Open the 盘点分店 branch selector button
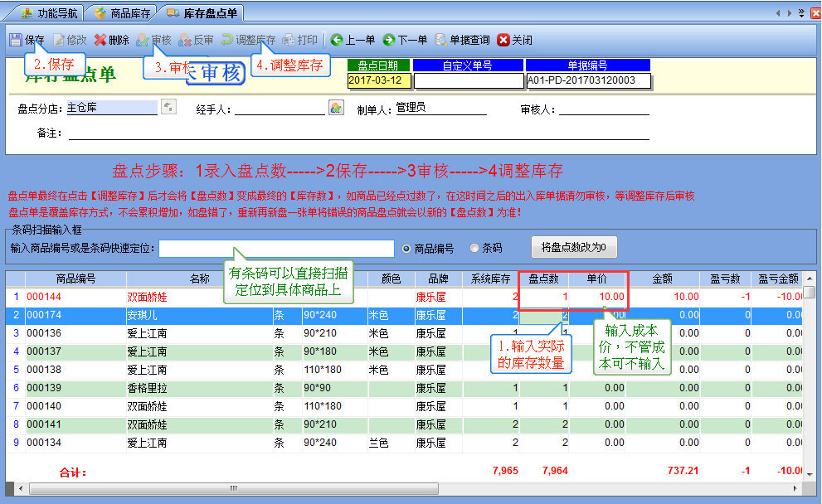The height and width of the screenshot is (504, 822). tap(168, 107)
